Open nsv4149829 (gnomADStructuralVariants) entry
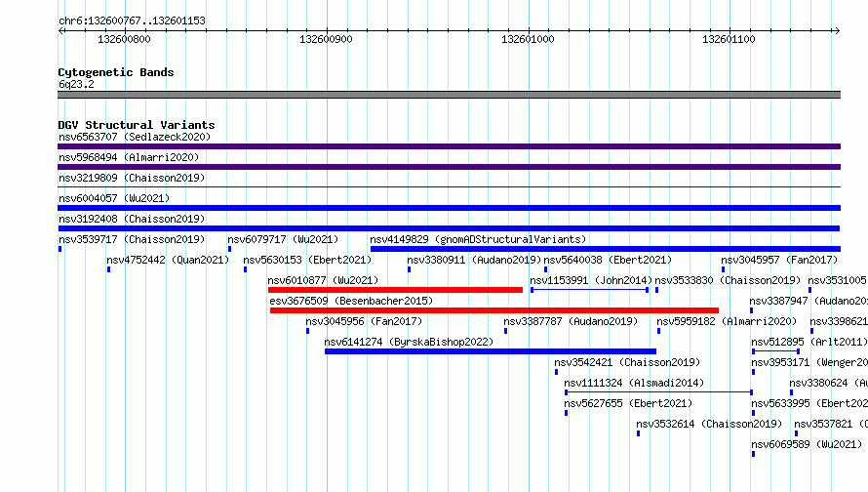The height and width of the screenshot is (492, 868). pyautogui.click(x=478, y=239)
